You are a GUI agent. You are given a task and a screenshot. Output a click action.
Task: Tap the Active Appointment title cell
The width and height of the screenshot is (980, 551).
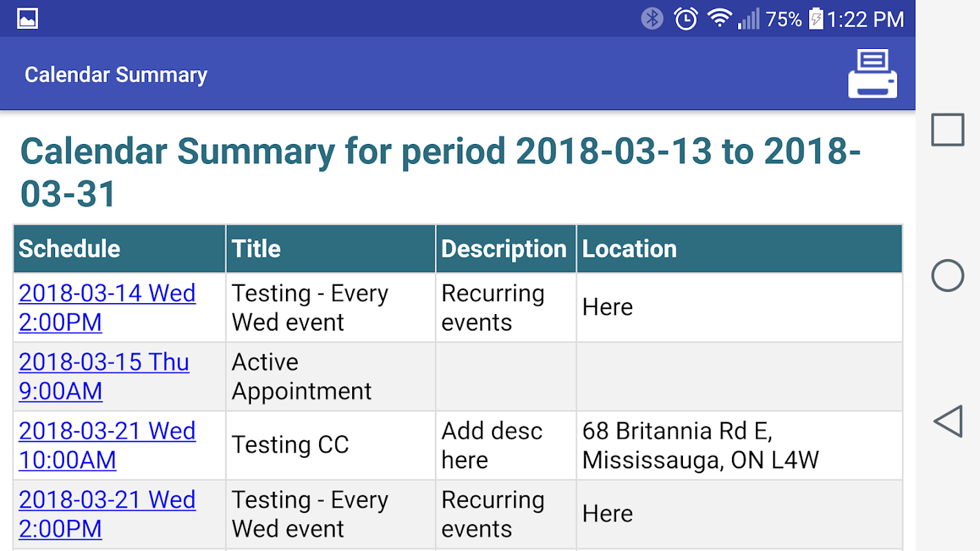click(x=301, y=377)
